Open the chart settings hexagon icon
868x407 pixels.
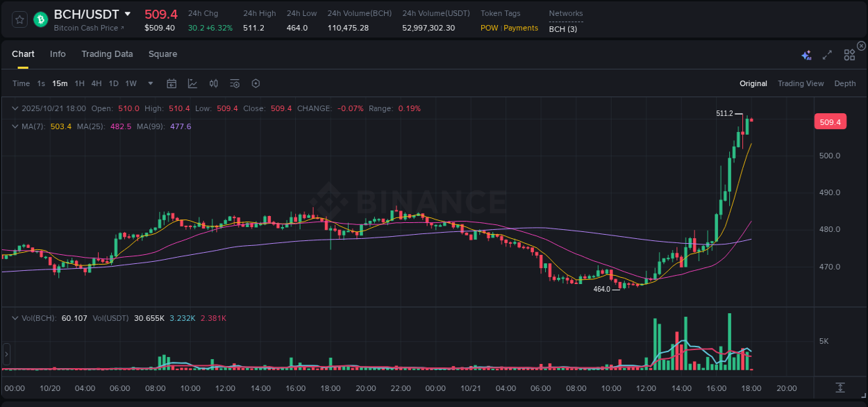point(256,83)
